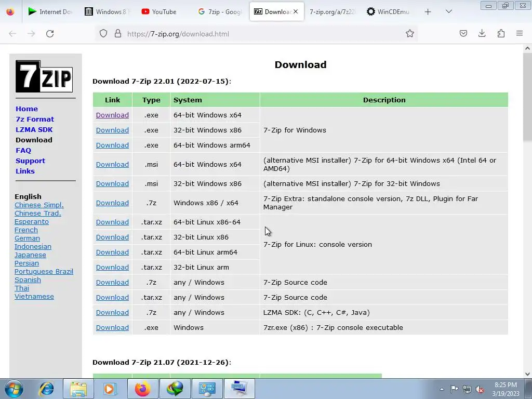The height and width of the screenshot is (399, 532).
Task: Switch language to Thai
Action: (x=22, y=288)
